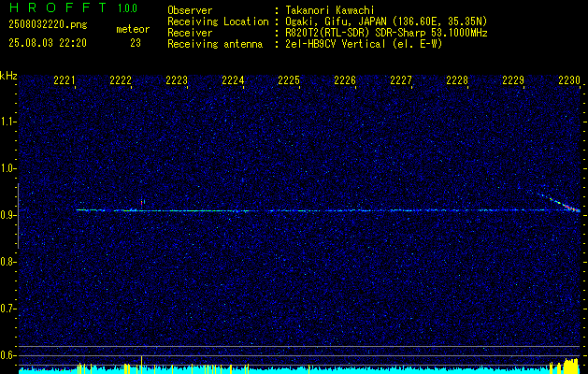Click the 2229 time marker
Viewport: 588px width, 374px height.
click(x=513, y=80)
